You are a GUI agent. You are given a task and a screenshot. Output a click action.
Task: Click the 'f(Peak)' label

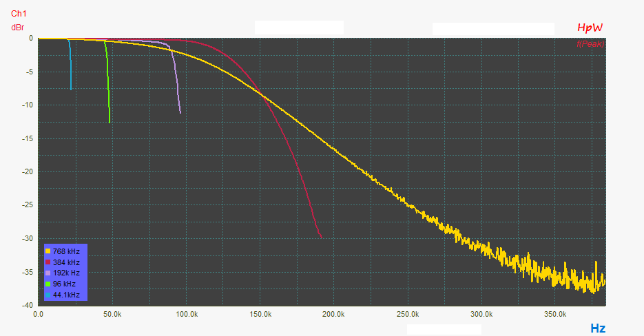590,44
